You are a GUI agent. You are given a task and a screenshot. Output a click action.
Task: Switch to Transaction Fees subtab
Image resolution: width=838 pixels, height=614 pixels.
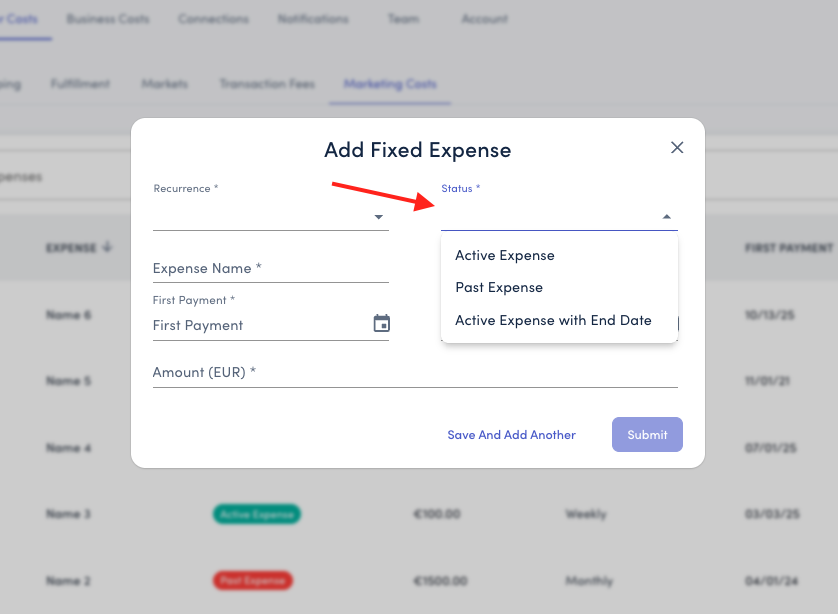point(266,84)
